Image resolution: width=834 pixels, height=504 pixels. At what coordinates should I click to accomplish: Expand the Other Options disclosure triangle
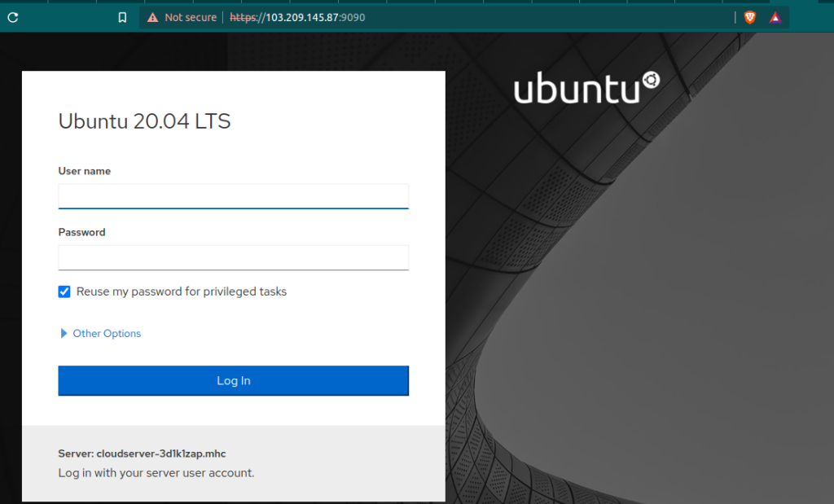click(x=64, y=333)
